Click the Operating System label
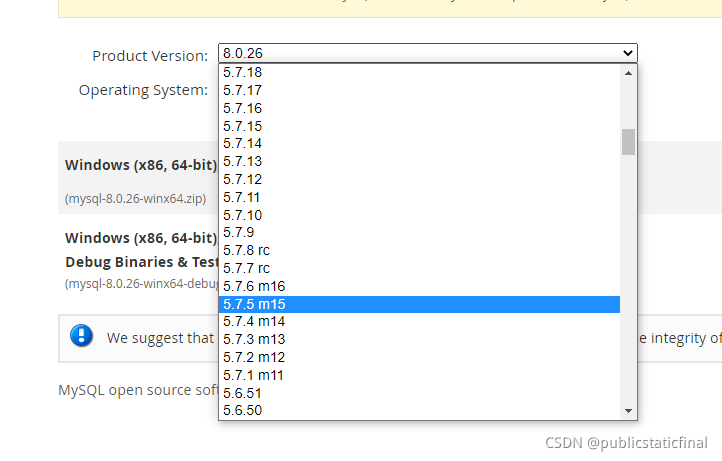Viewport: 722px width, 461px height. (x=143, y=90)
